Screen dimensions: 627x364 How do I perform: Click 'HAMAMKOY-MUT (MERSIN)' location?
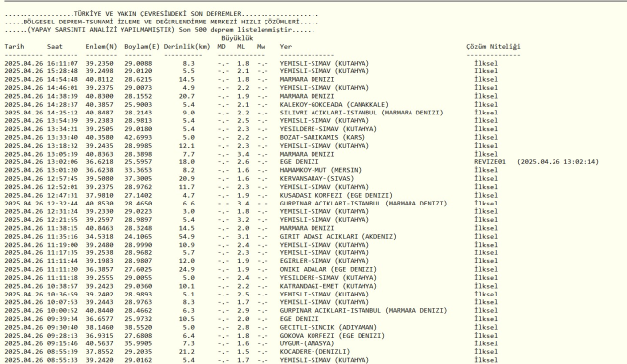tap(320, 170)
